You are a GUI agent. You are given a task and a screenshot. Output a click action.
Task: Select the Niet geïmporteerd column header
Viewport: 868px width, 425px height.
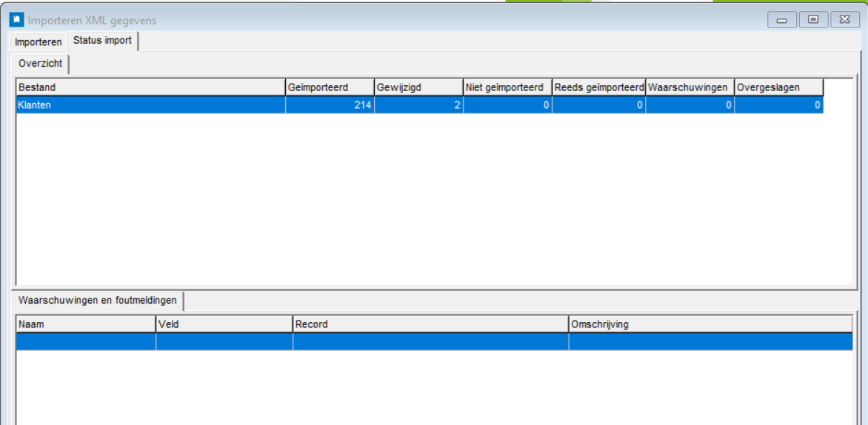pos(507,87)
